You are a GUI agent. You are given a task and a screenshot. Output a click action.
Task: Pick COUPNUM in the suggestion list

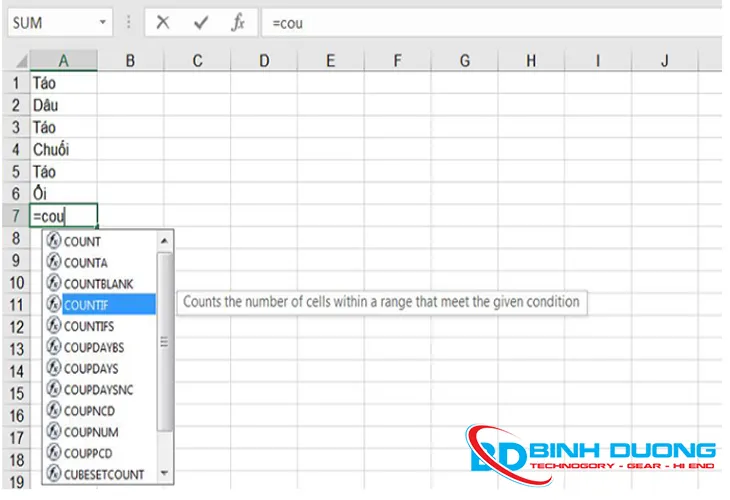(91, 432)
